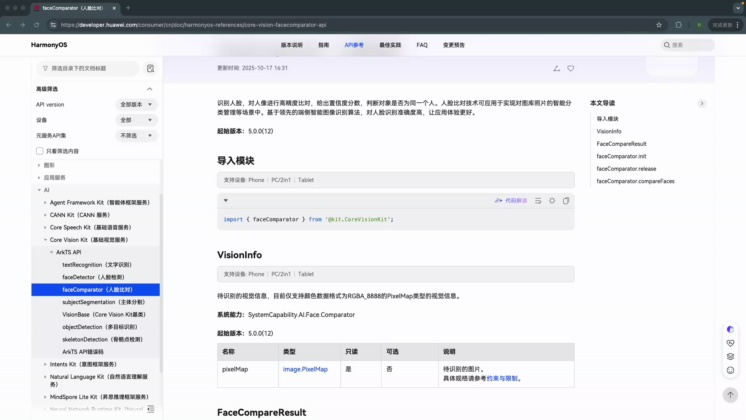Enable the 只看筛选内容 checkbox
The image size is (746, 420).
point(40,151)
